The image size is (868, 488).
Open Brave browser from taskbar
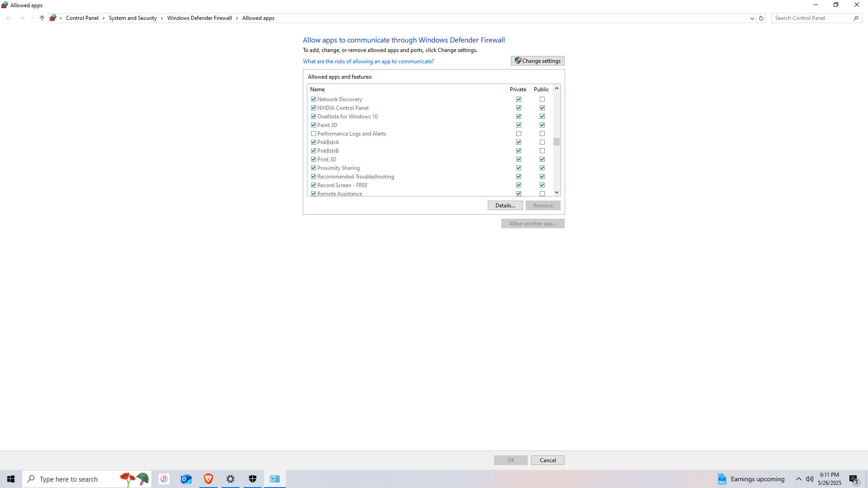(x=208, y=479)
